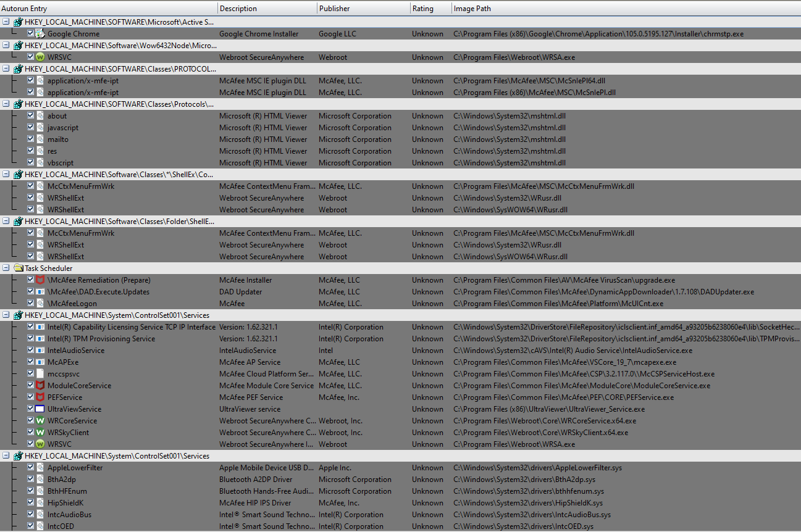The width and height of the screenshot is (801, 532).
Task: Click the registry icon of the Active Setup key row
Action: pyautogui.click(x=18, y=22)
